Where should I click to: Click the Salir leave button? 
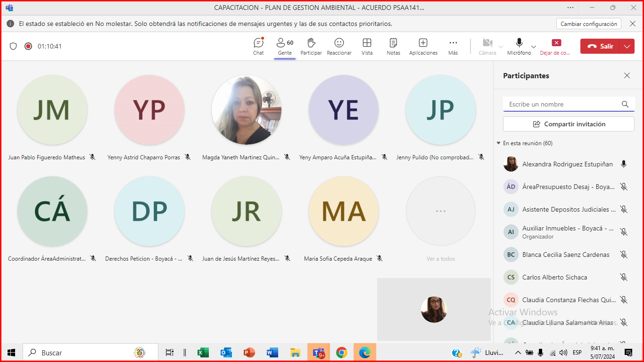coord(601,46)
